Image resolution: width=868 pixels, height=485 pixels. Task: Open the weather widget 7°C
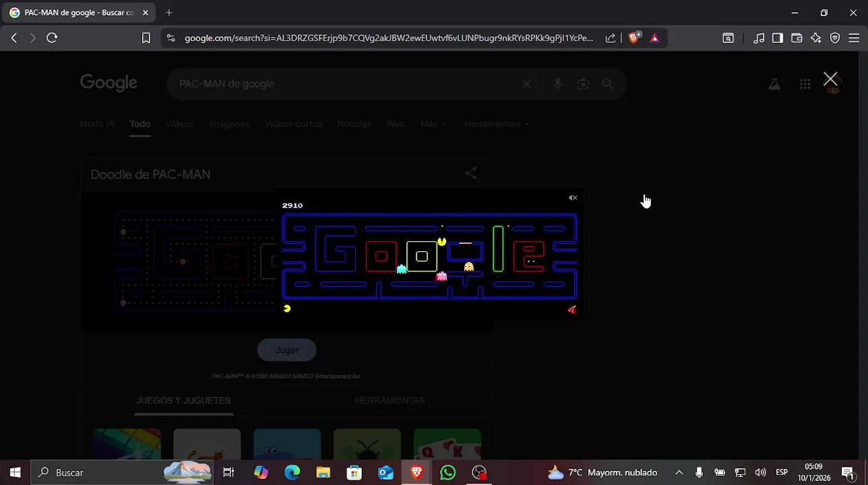(x=602, y=472)
